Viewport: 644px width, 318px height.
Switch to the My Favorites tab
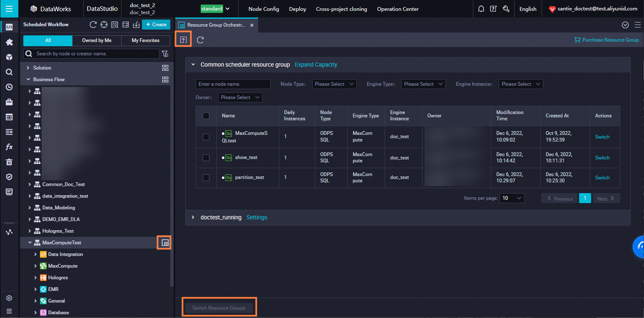pos(146,40)
